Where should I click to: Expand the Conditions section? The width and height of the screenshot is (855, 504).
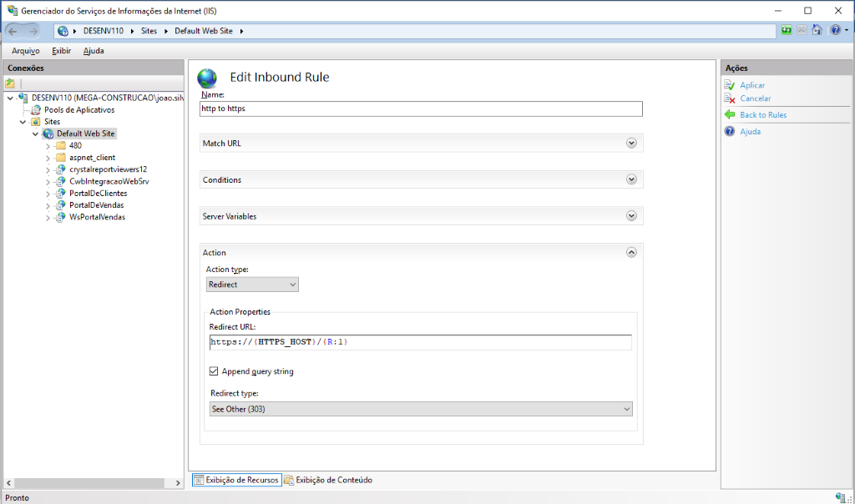pos(631,179)
